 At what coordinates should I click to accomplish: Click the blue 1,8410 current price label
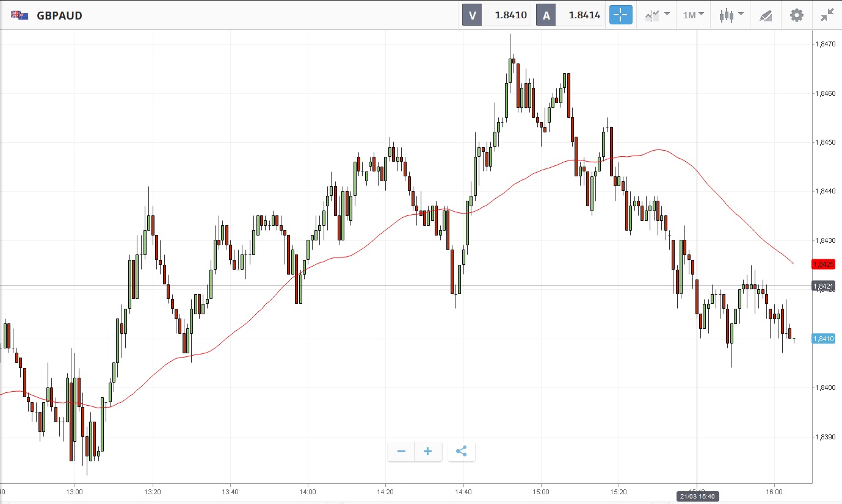pyautogui.click(x=823, y=339)
